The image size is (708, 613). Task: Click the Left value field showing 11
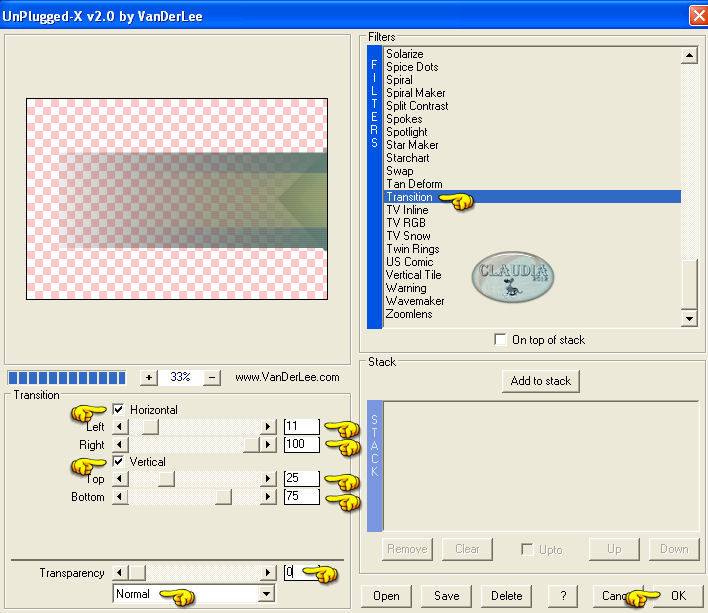coord(302,427)
